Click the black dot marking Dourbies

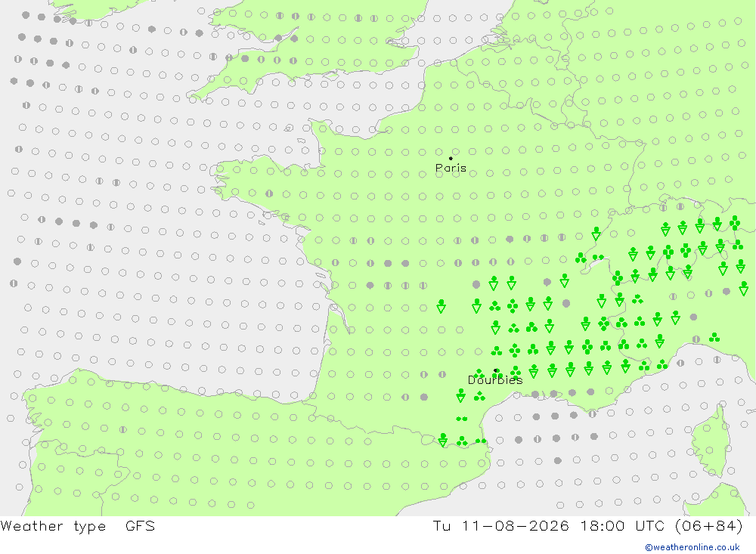click(496, 370)
